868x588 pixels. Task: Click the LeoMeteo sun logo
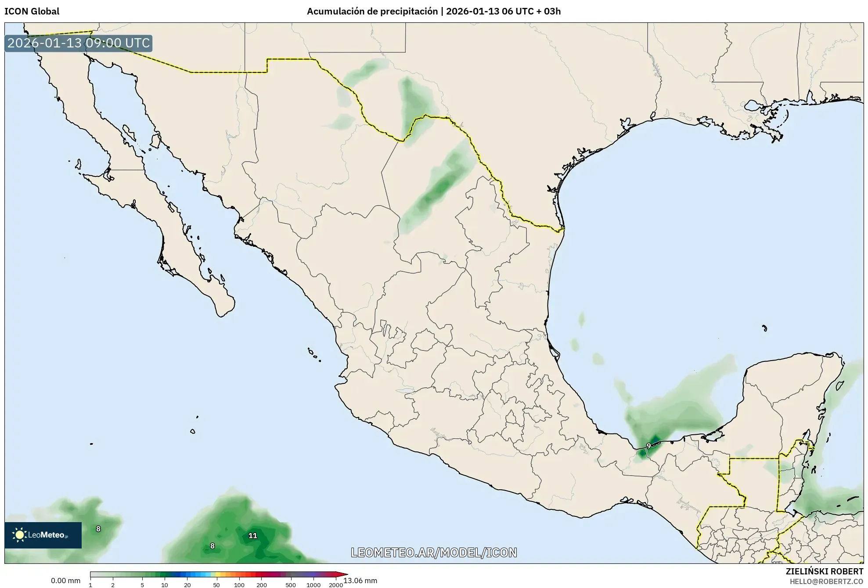tap(19, 535)
